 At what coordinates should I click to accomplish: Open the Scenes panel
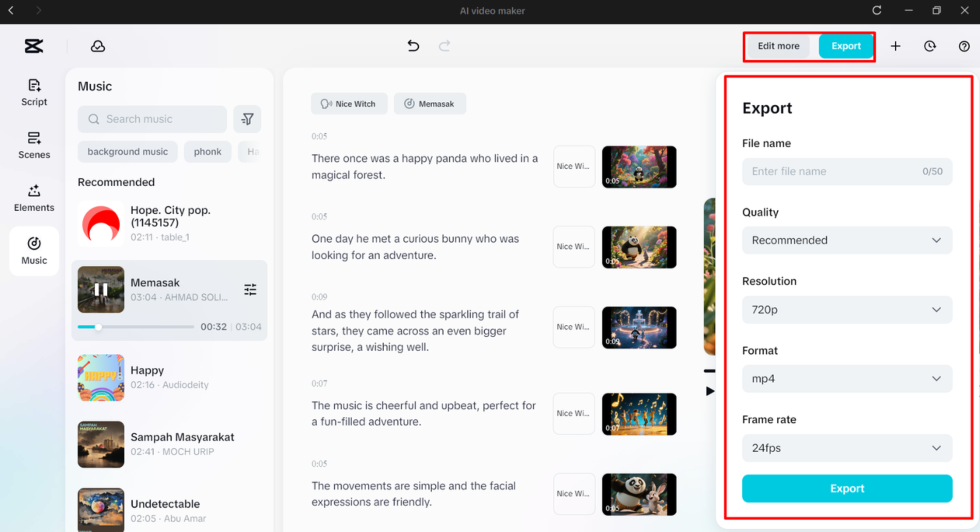[x=34, y=145]
